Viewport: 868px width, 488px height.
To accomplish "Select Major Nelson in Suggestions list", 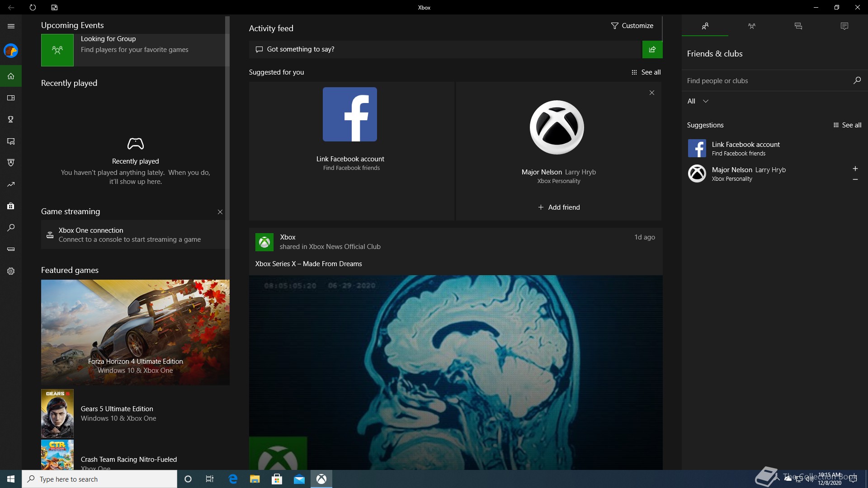I will coord(764,174).
